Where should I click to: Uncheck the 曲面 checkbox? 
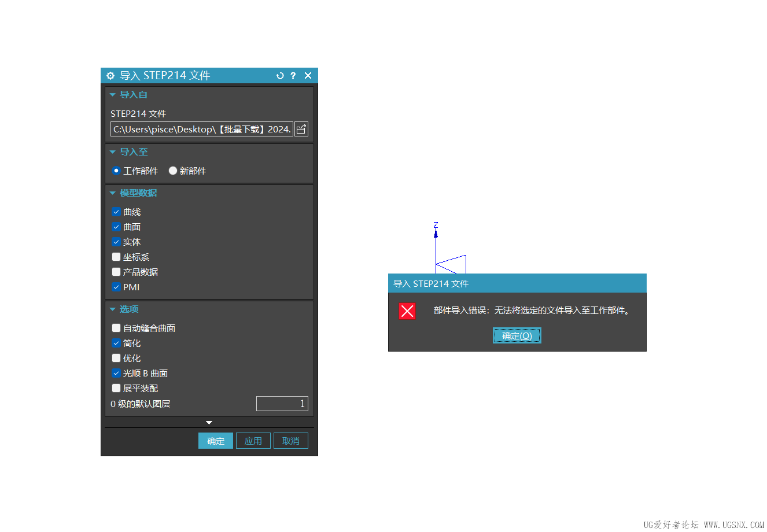(x=116, y=227)
